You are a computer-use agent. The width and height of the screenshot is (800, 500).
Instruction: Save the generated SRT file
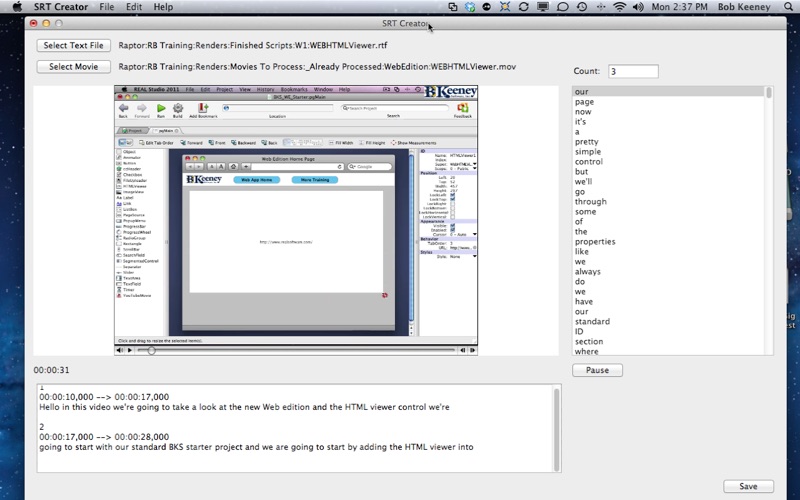click(x=748, y=487)
